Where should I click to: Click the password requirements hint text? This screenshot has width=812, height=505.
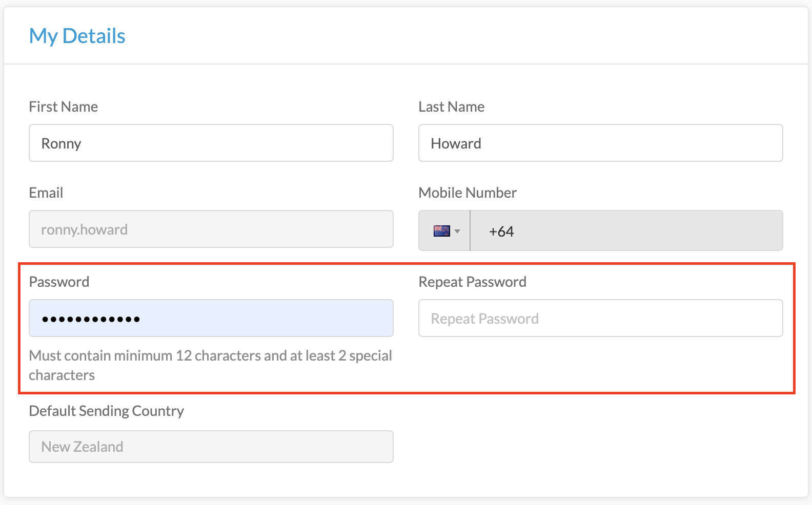[x=211, y=365]
